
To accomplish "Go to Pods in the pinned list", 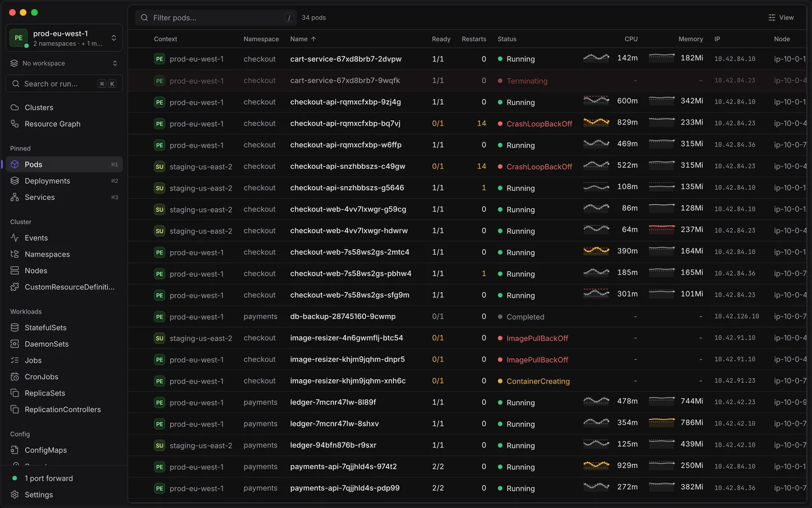I will coord(64,164).
